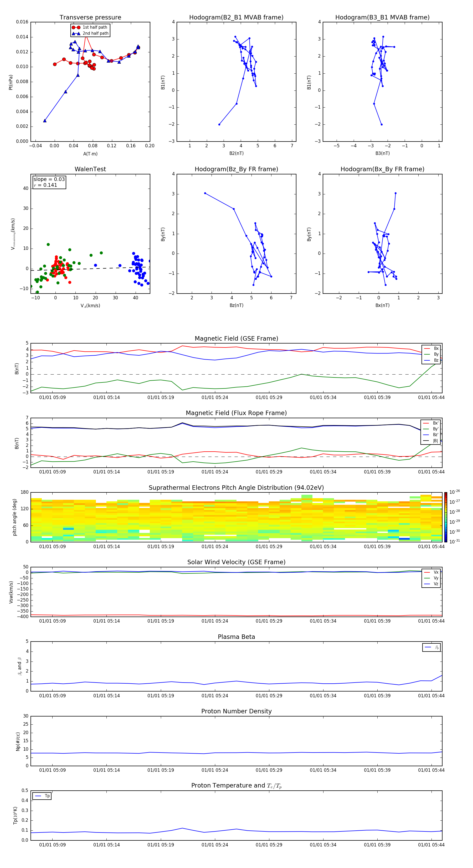473x868 pixels.
Task: Click the 'Bx(nT)' x-axis label
Action: pyautogui.click(x=382, y=305)
